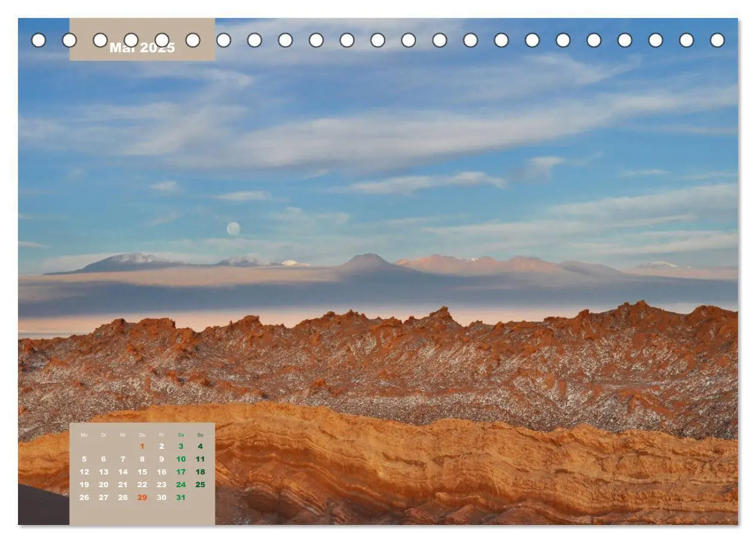Select the 'Do' weekday header
Viewport: 756px width, 543px height.
(x=142, y=435)
